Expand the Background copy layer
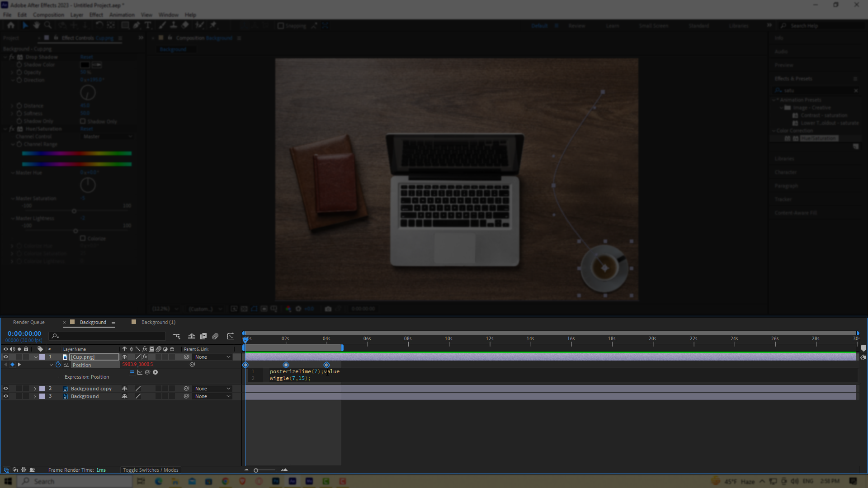Viewport: 868px width, 488px height. point(34,388)
